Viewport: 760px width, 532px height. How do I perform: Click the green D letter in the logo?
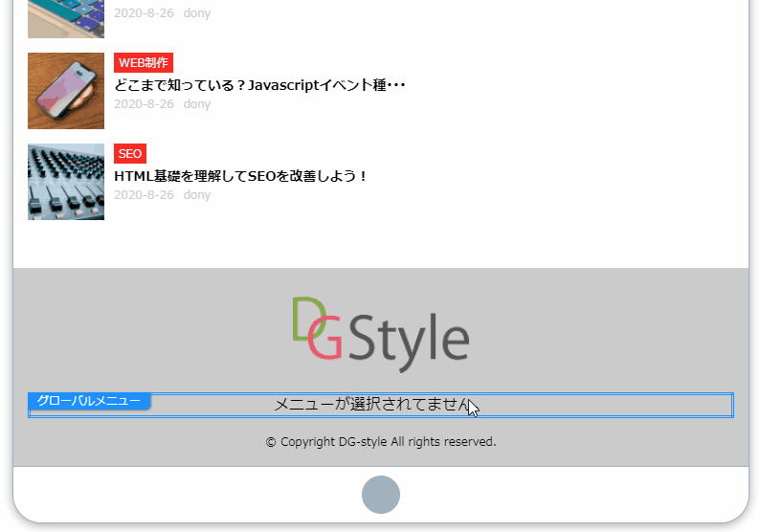305,317
